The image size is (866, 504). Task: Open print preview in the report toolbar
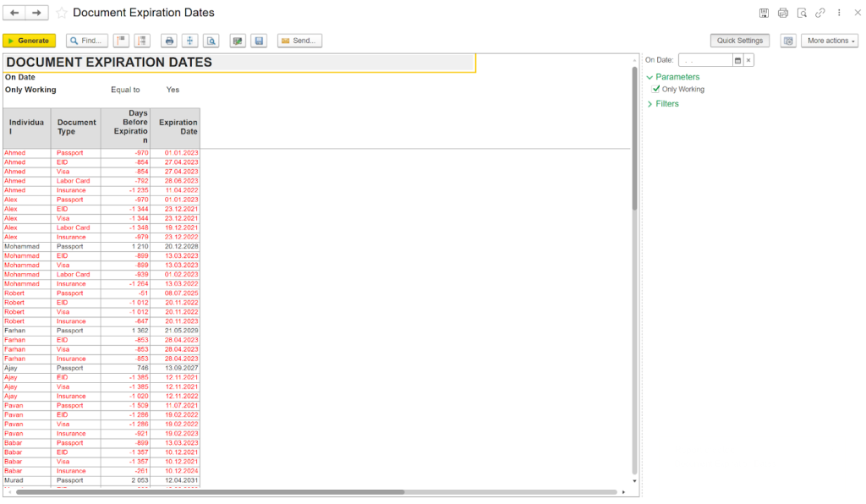point(211,41)
